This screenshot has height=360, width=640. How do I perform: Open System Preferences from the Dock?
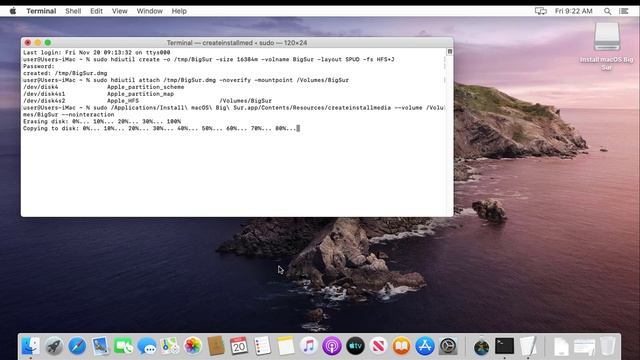pyautogui.click(x=448, y=346)
